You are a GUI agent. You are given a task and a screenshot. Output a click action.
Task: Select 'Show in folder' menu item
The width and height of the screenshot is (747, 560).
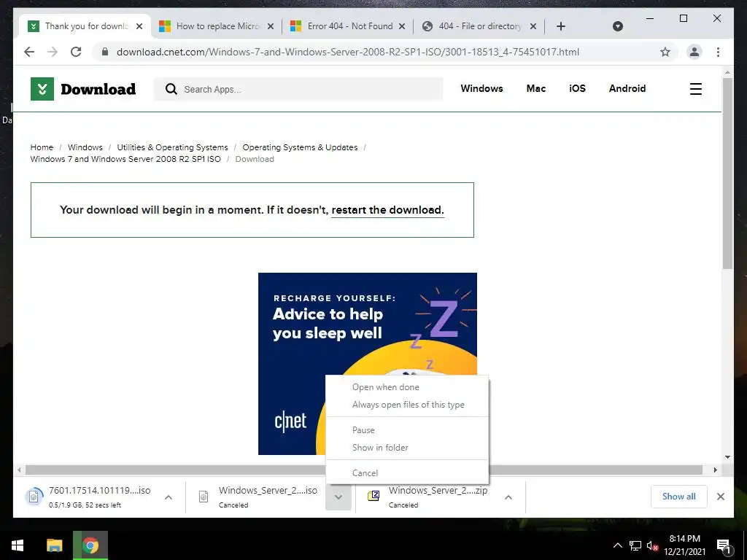point(407,448)
